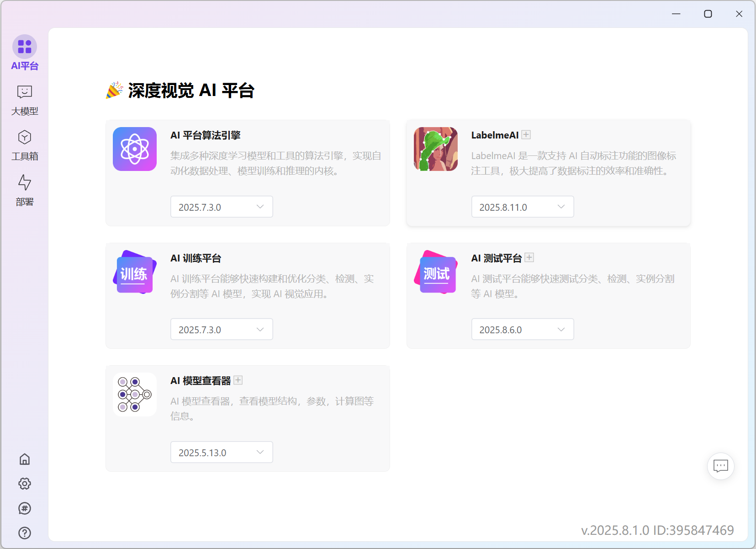Open the 工具箱 toolbox icon

[x=25, y=145]
